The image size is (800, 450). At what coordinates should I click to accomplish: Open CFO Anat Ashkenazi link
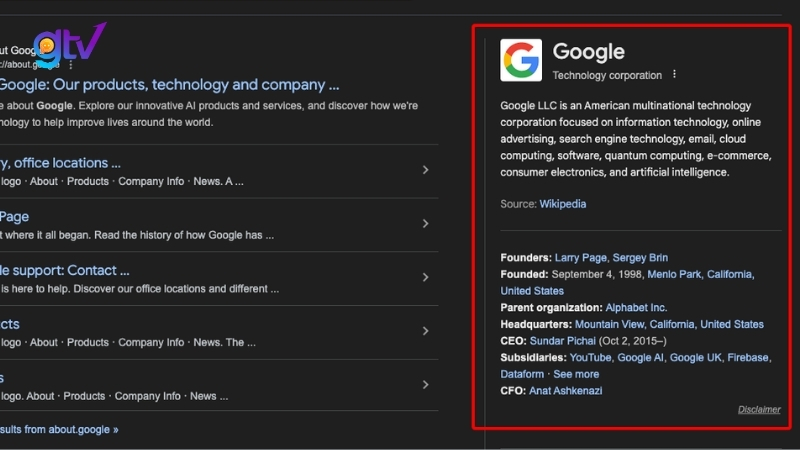(x=565, y=391)
